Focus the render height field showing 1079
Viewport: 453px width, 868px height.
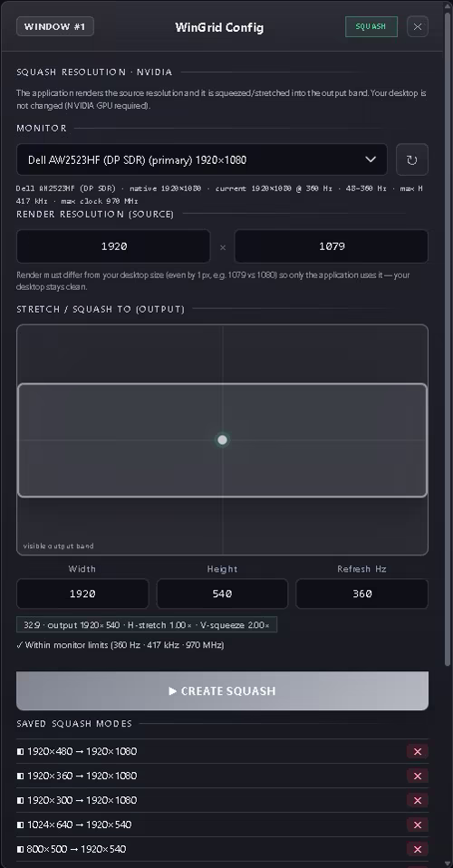coord(332,246)
